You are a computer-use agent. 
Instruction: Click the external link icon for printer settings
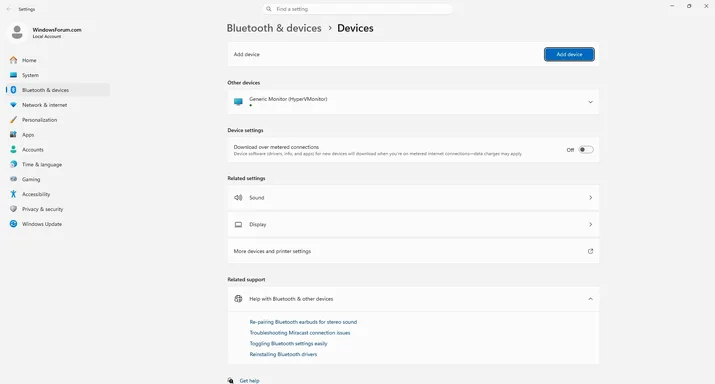(x=590, y=251)
